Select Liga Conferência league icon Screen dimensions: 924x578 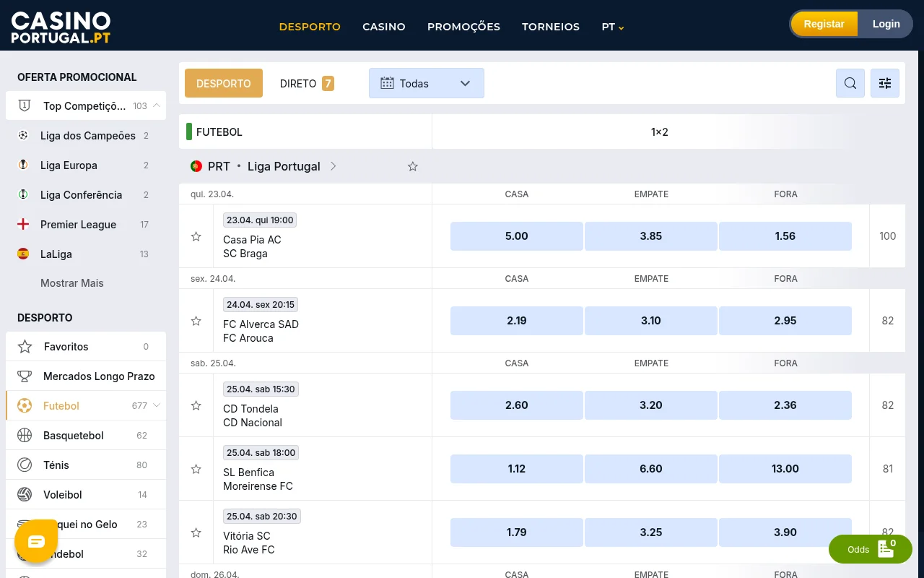(x=23, y=194)
